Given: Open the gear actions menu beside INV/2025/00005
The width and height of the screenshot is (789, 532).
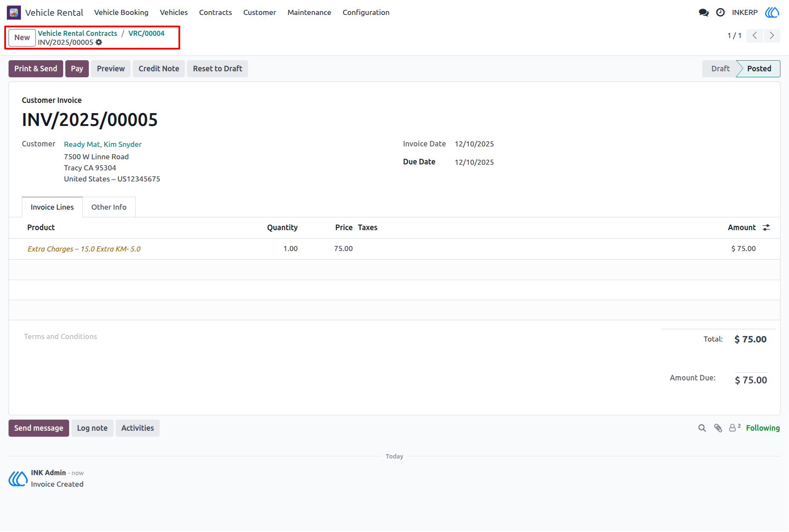Looking at the screenshot, I should [x=99, y=42].
